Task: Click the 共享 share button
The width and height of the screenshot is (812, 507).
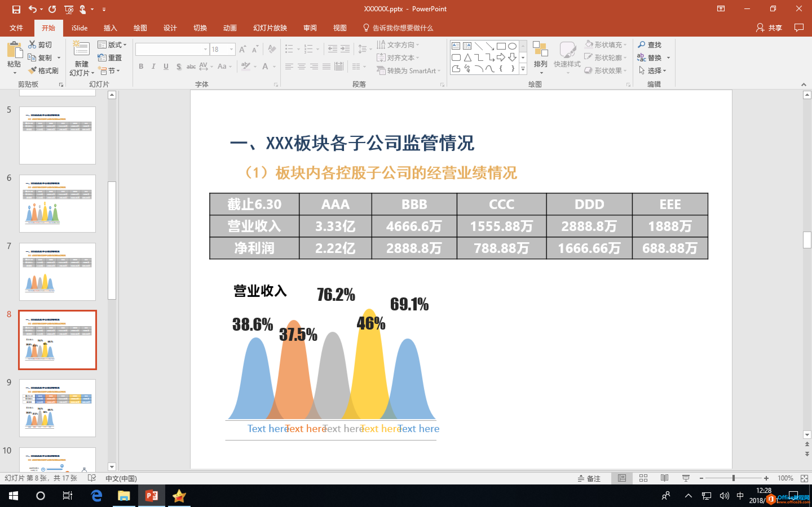Action: [769, 28]
